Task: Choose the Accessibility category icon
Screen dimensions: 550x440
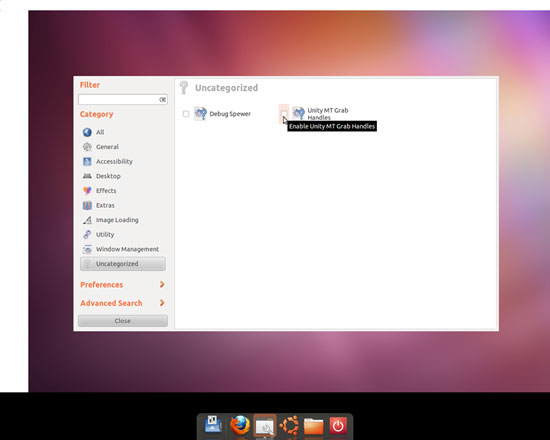Action: (x=87, y=161)
